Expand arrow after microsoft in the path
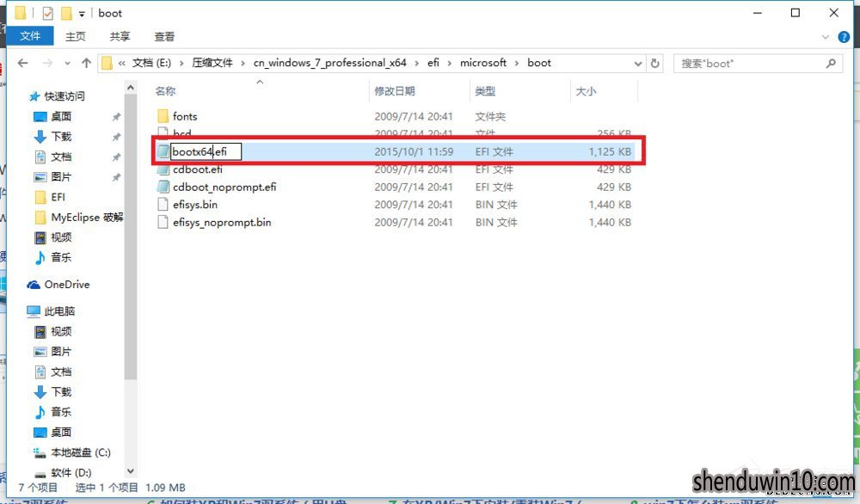This screenshot has width=860, height=504. tap(517, 64)
